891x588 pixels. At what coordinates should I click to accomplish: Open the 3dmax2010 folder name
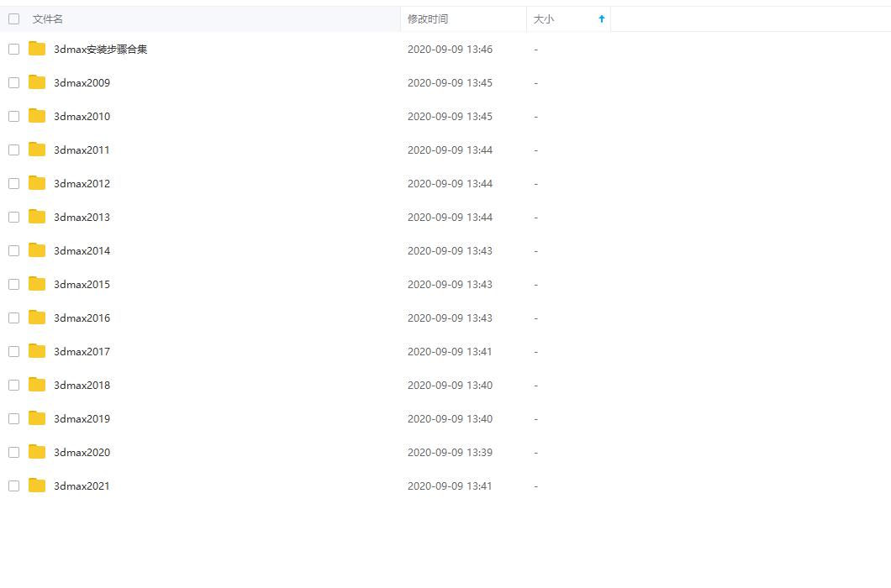[x=82, y=117]
